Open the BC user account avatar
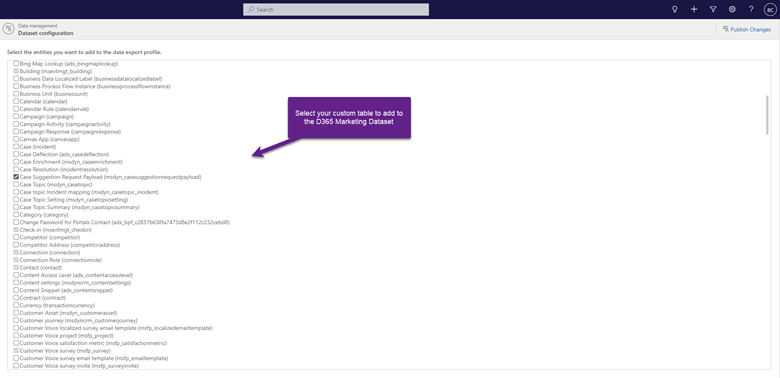Viewport: 780px width, 378px height. [x=770, y=9]
